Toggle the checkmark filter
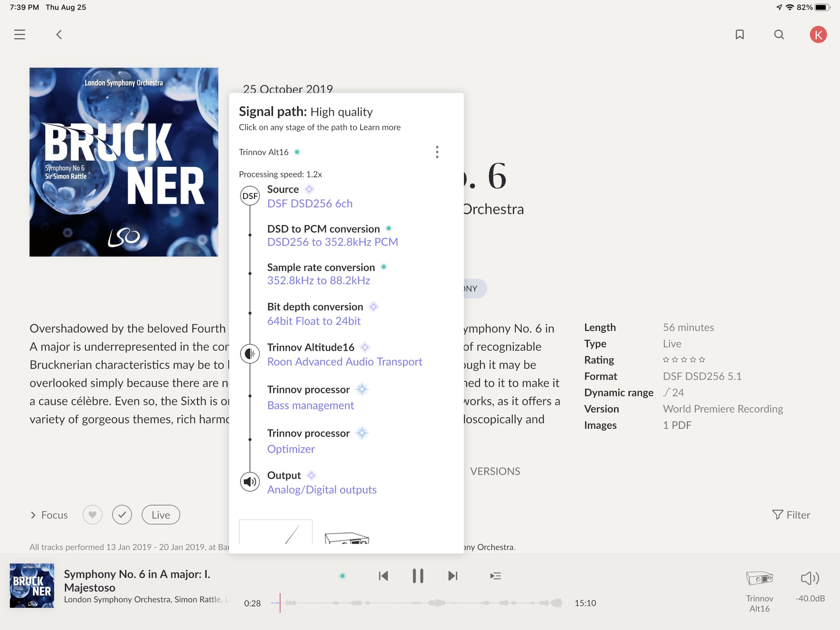The height and width of the screenshot is (630, 840). [122, 515]
